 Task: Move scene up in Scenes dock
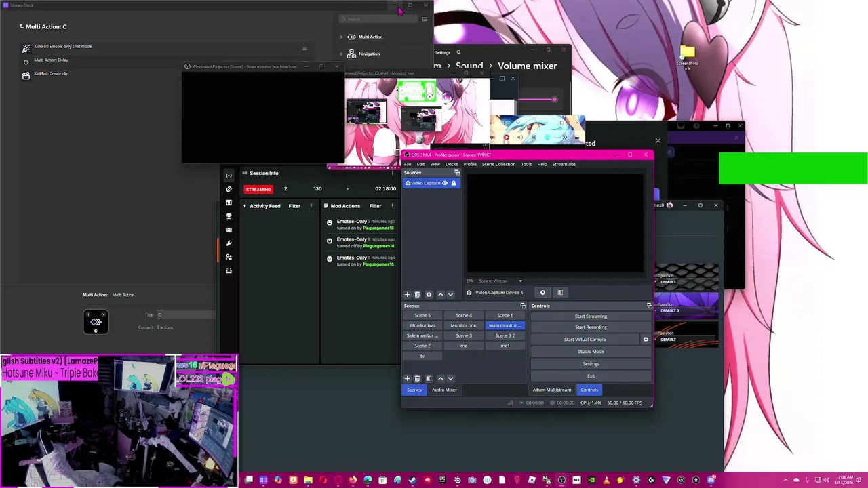point(440,378)
